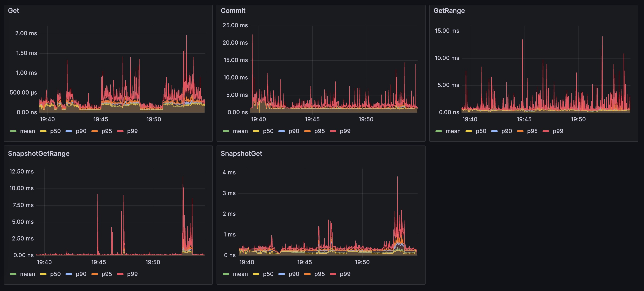This screenshot has height=291, width=644.
Task: Toggle the p99 series in GetRange legend
Action: click(558, 131)
